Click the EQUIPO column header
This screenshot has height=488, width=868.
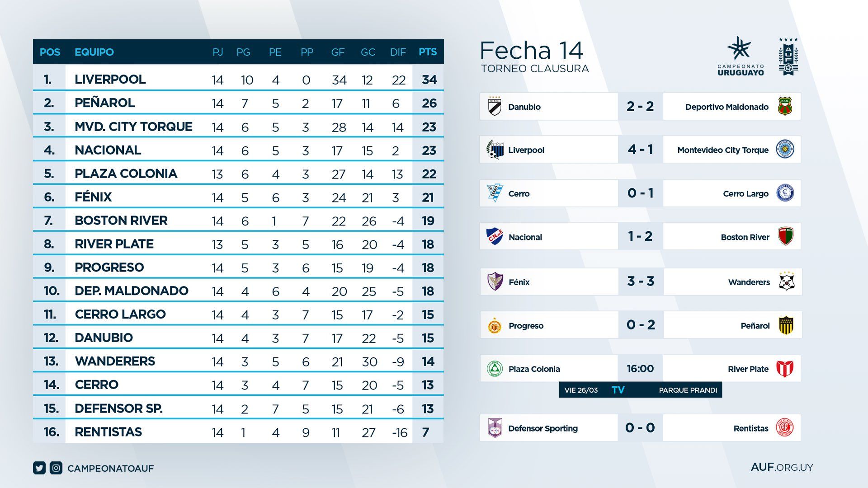(x=94, y=52)
